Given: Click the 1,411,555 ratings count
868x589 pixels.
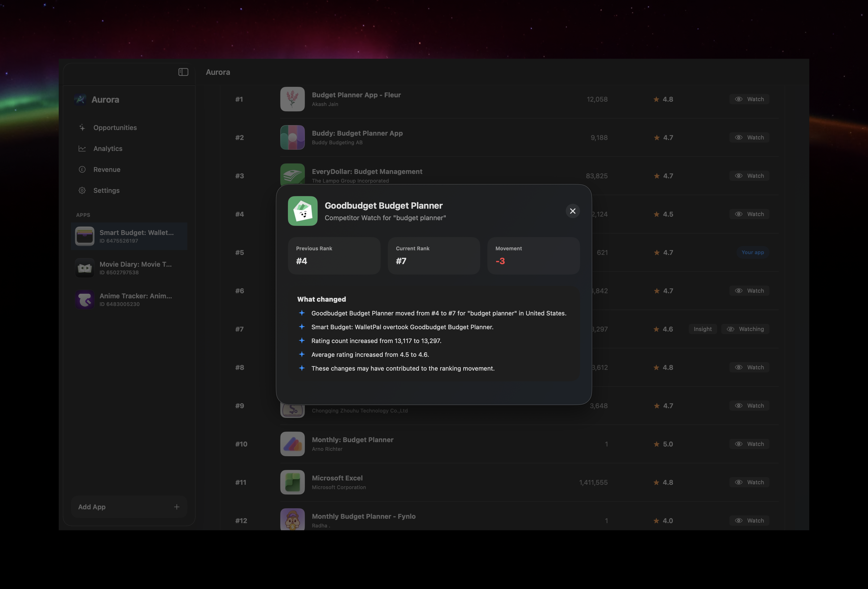Looking at the screenshot, I should point(593,482).
